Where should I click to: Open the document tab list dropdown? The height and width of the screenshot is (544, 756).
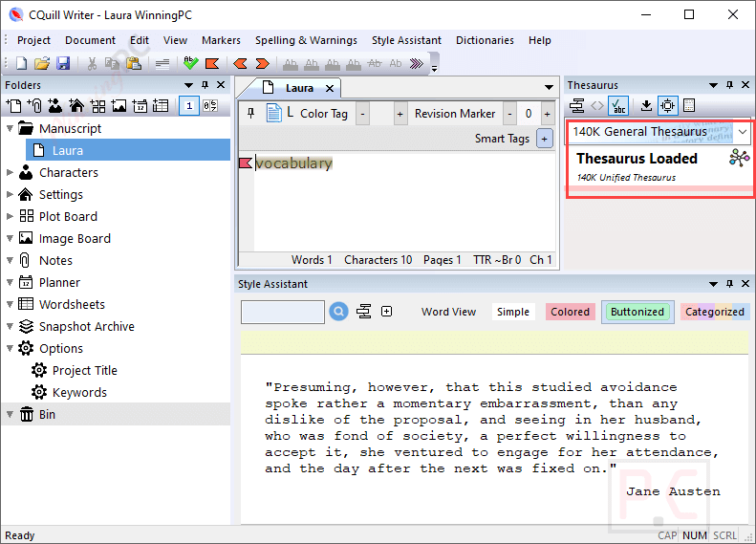[549, 87]
